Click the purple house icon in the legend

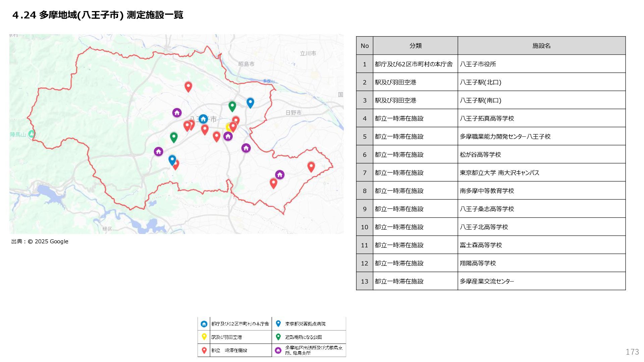tap(278, 350)
